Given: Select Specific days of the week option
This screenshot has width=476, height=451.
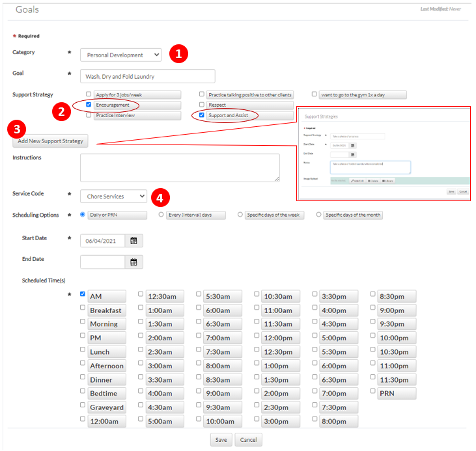Looking at the screenshot, I should pyautogui.click(x=240, y=214).
